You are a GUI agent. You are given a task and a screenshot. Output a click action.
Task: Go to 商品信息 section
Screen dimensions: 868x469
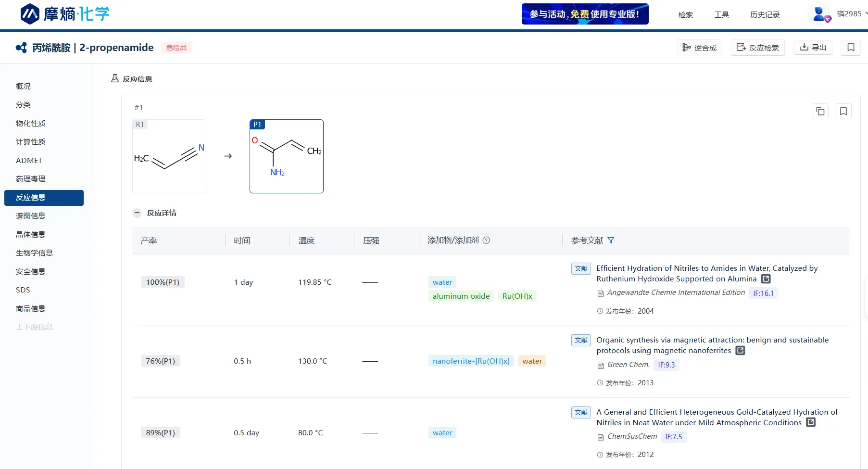[30, 308]
